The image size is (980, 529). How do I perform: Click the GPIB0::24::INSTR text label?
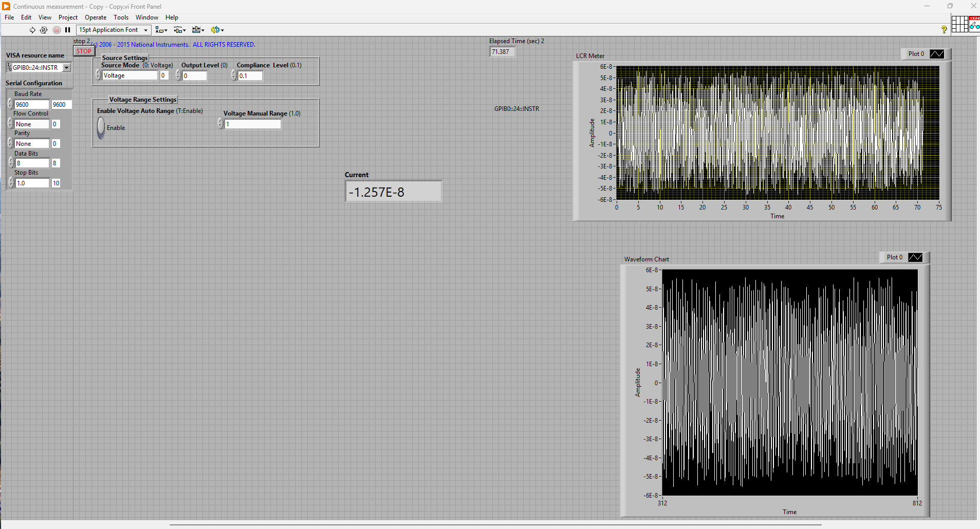click(516, 109)
